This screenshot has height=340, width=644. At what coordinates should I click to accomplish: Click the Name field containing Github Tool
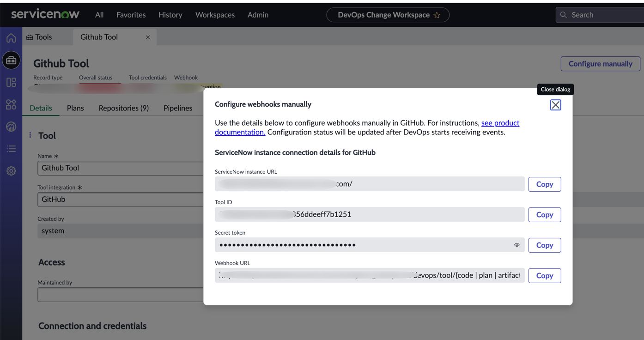(121, 168)
